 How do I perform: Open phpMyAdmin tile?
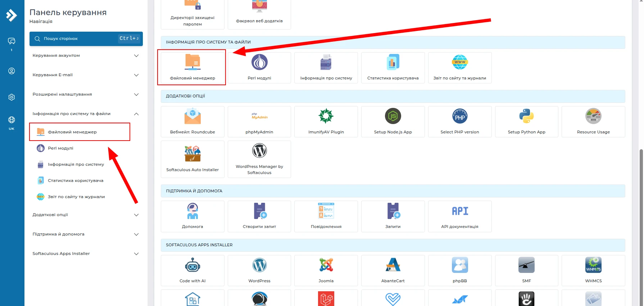pyautogui.click(x=259, y=122)
